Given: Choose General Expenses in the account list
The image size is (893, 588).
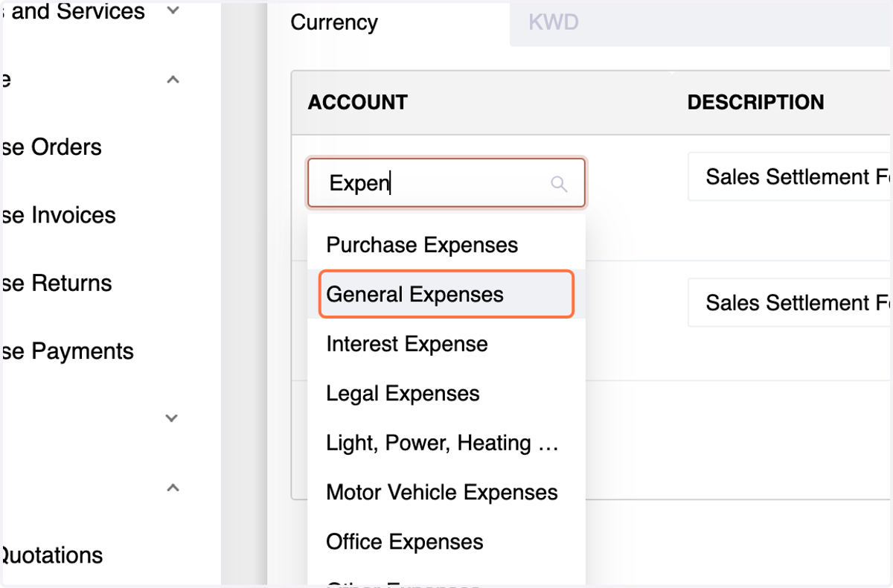Looking at the screenshot, I should (x=446, y=294).
